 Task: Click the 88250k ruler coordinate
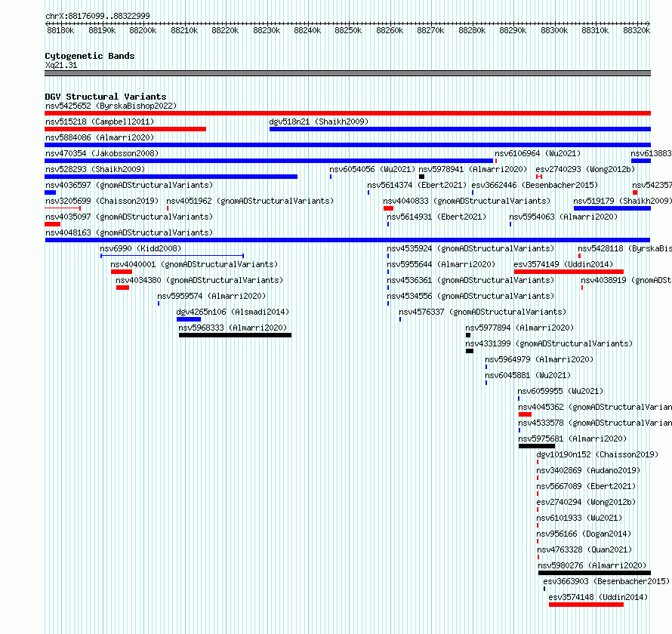tap(348, 30)
